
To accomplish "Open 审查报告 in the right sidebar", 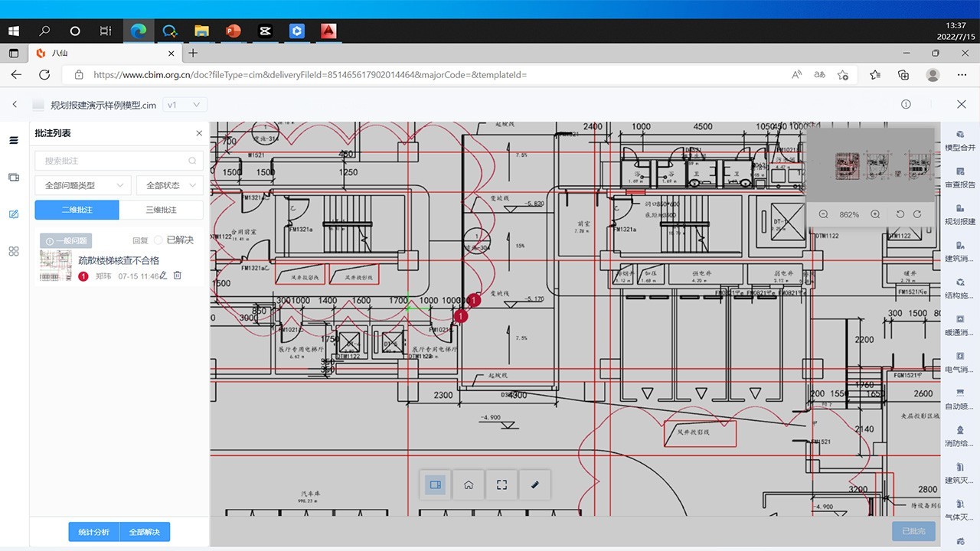I will 960,178.
